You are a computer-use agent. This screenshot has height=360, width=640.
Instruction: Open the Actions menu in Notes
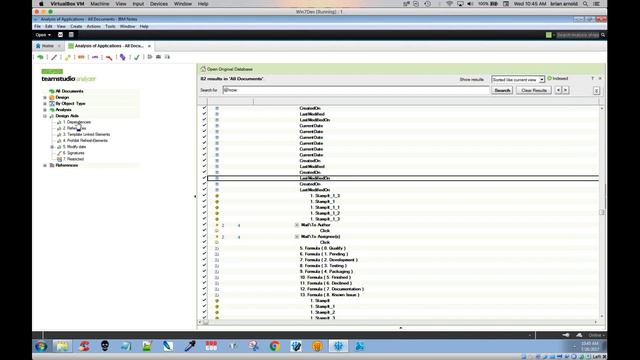coord(93,27)
